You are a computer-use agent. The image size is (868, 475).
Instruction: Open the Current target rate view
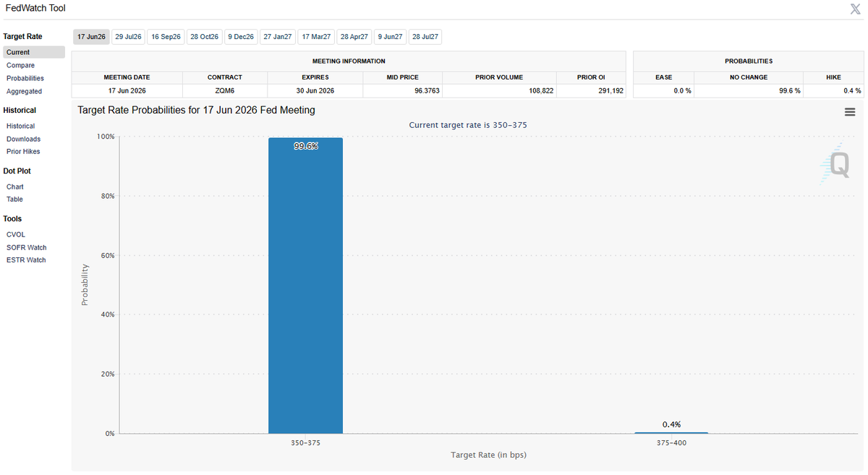tap(33, 52)
